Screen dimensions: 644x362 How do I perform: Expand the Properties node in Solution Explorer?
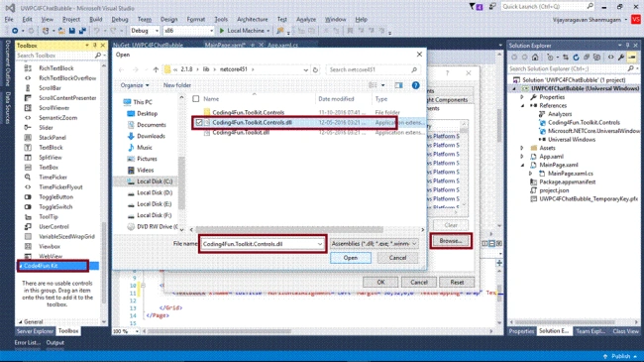[522, 97]
